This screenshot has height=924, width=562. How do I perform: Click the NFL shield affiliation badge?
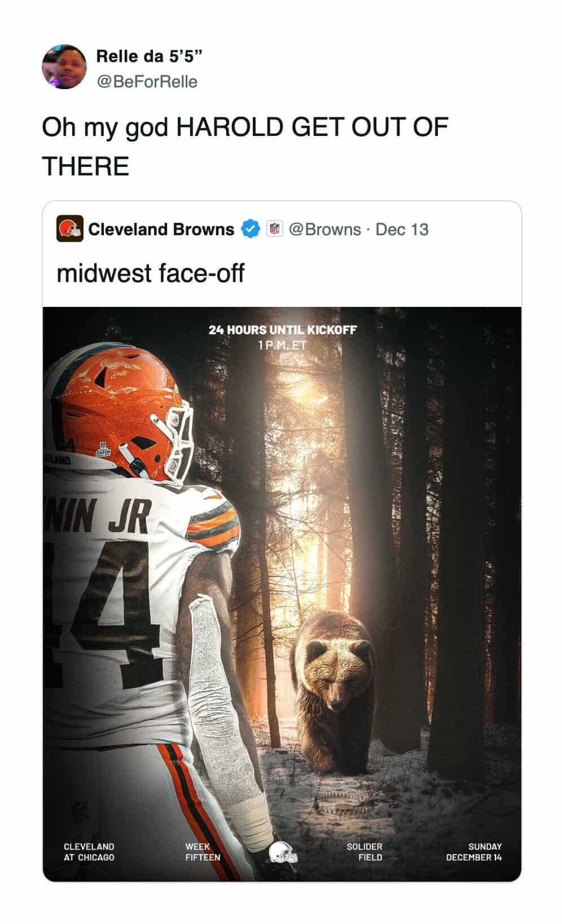pos(274,229)
